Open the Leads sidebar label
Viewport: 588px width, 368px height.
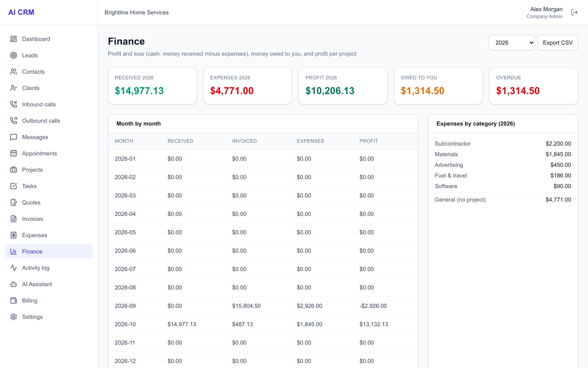(x=30, y=55)
